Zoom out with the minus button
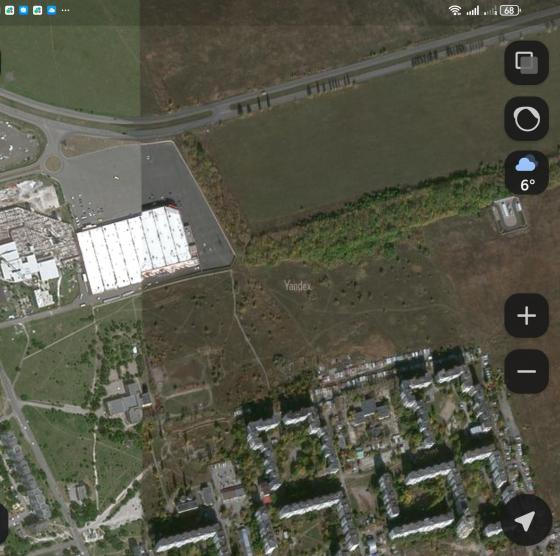 point(526,371)
